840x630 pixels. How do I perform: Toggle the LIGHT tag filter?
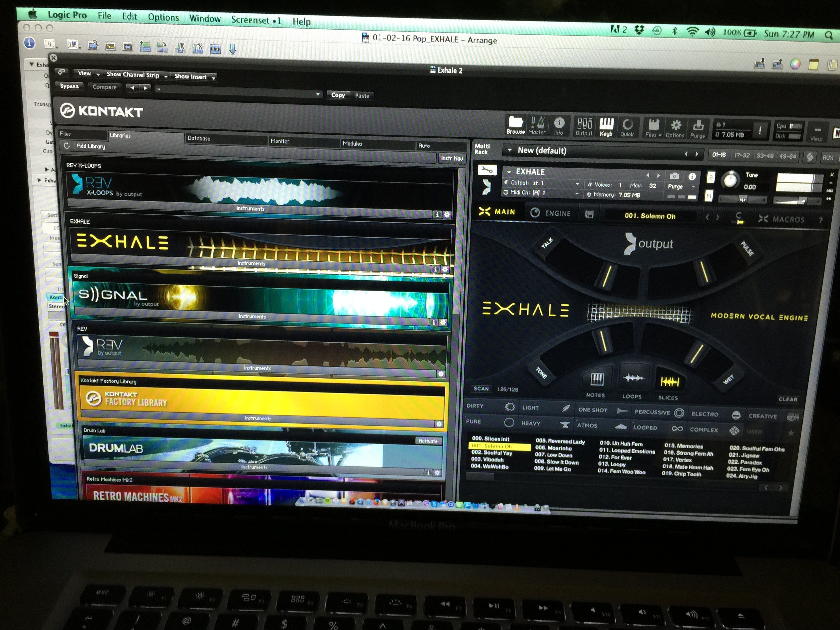tap(546, 408)
